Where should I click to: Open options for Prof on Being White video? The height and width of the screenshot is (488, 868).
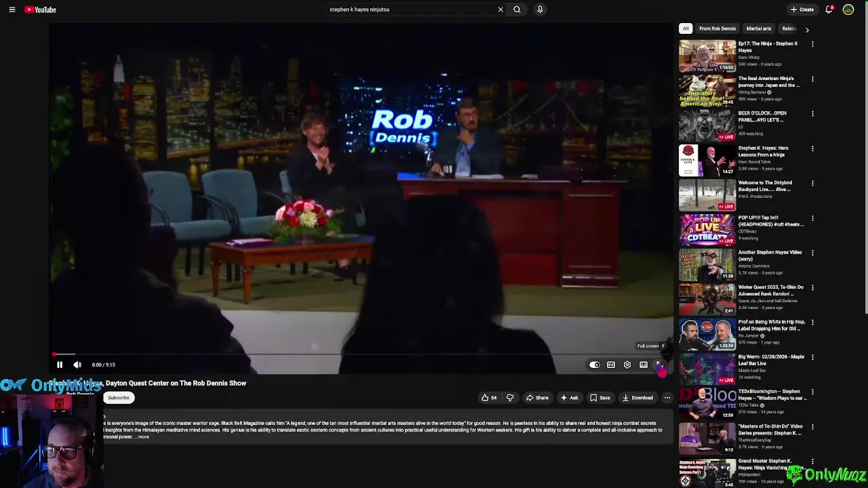[812, 323]
